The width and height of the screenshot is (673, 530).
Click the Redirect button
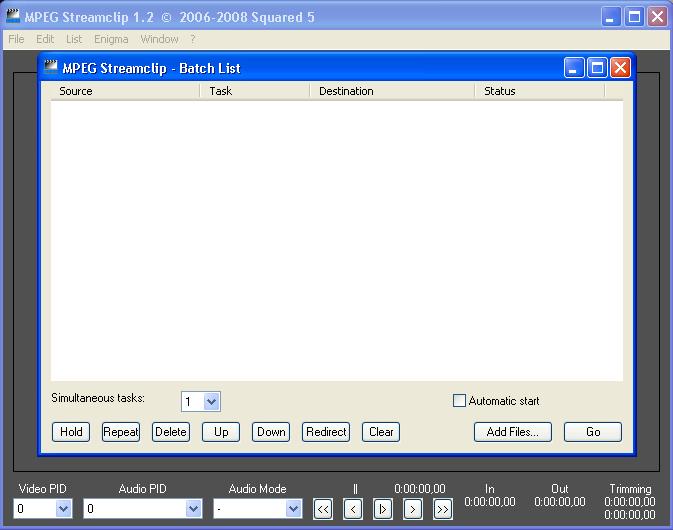tap(326, 432)
